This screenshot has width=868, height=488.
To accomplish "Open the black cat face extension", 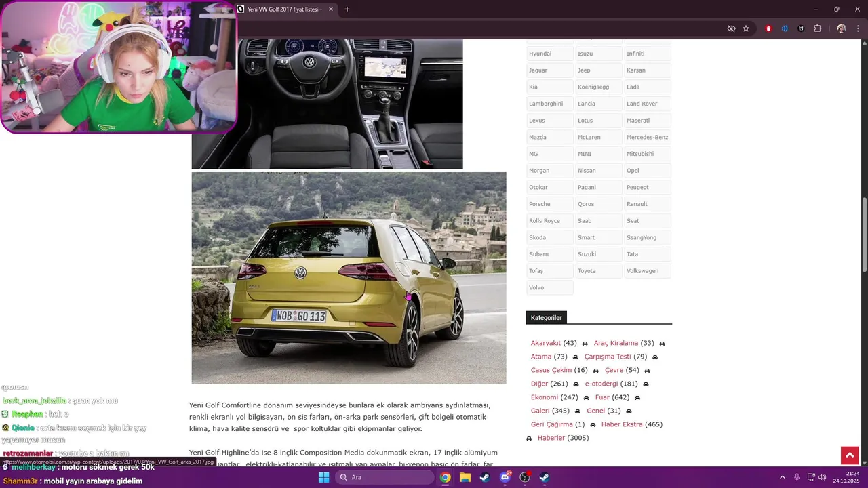I will pyautogui.click(x=801, y=28).
